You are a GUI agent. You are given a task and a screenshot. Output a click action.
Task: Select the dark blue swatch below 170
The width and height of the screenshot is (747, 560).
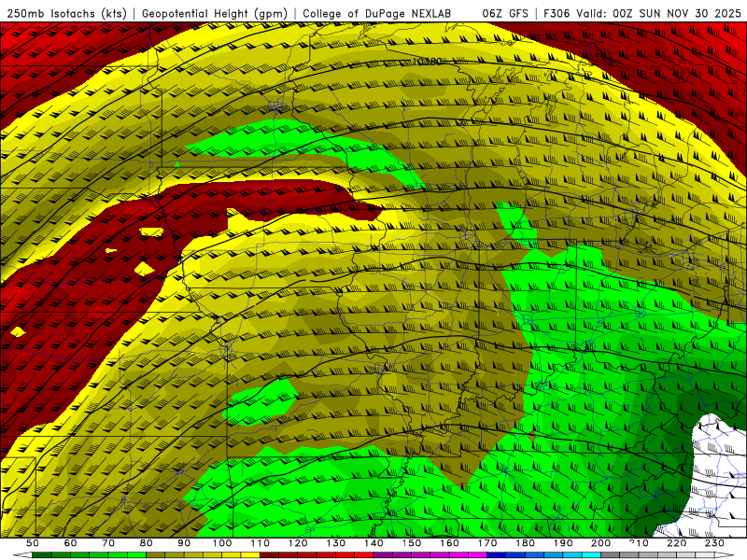497,555
